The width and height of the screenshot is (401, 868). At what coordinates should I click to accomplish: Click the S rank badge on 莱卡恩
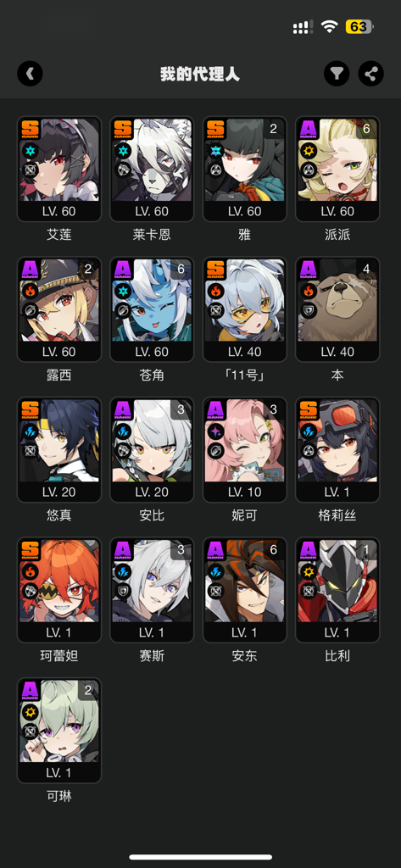point(122,130)
